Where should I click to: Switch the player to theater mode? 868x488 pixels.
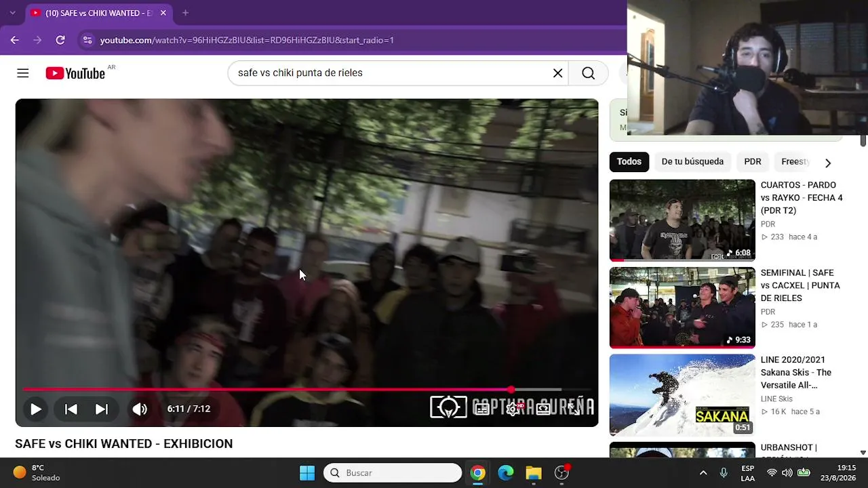point(544,409)
